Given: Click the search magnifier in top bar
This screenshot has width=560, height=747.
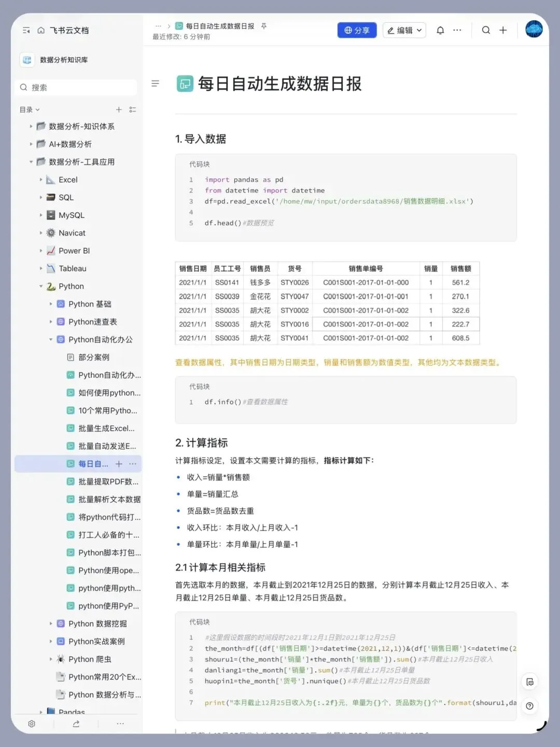Looking at the screenshot, I should tap(486, 30).
